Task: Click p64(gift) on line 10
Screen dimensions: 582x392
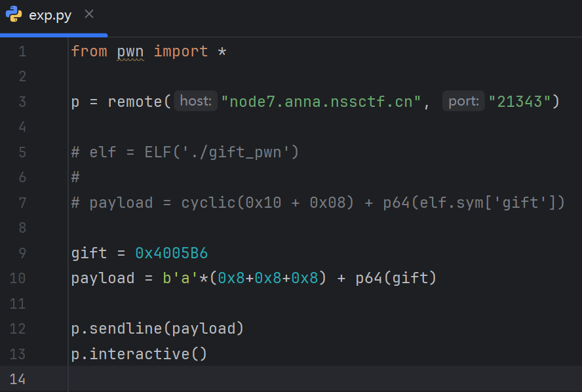Action: [396, 279]
